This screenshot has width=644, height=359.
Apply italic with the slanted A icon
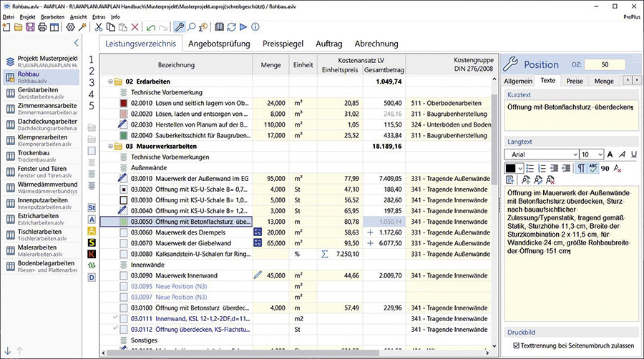click(623, 154)
